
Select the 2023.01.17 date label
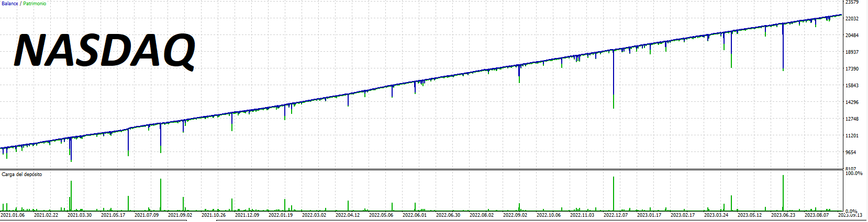649,215
